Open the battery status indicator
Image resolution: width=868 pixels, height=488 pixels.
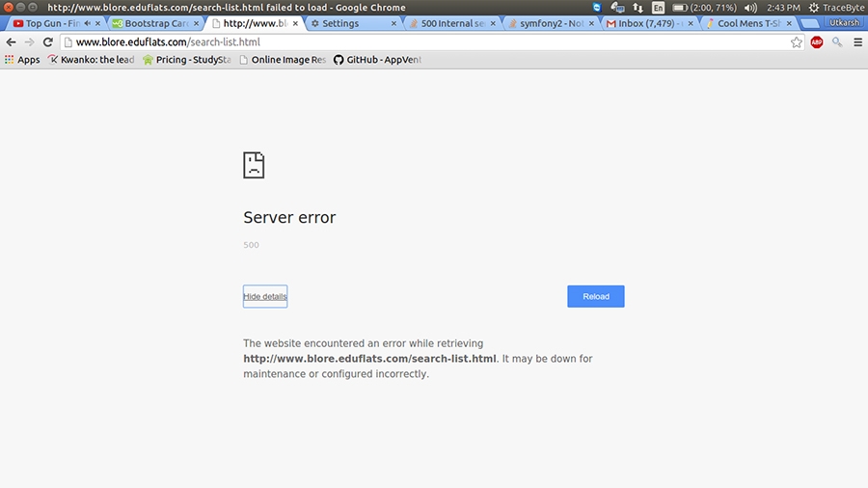click(x=711, y=8)
